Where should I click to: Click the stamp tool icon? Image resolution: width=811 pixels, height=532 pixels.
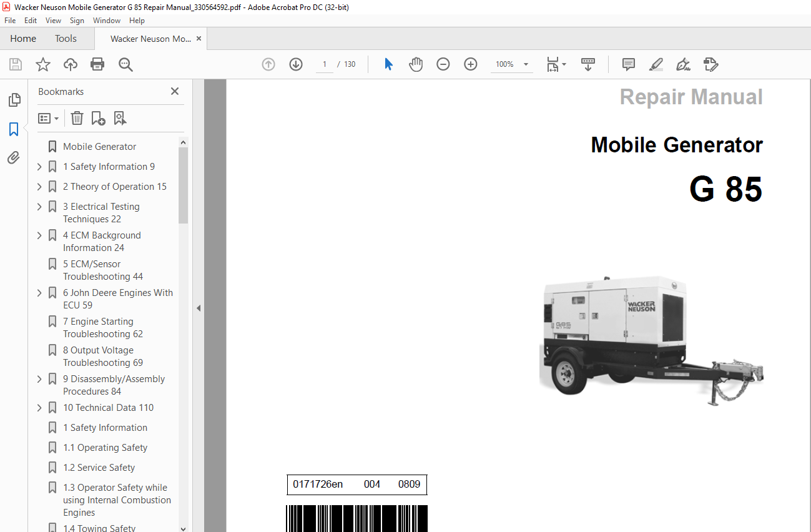point(710,64)
